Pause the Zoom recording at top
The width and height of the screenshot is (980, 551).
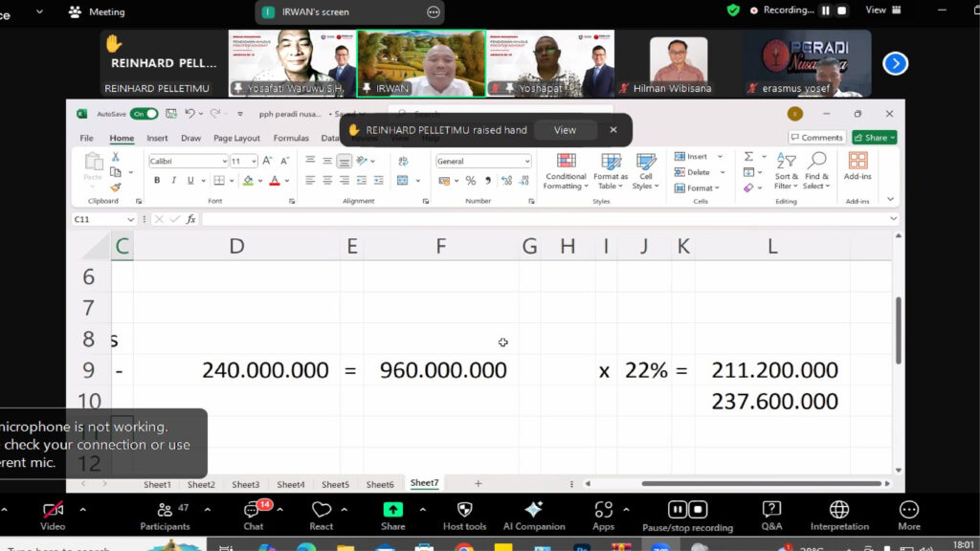(826, 11)
